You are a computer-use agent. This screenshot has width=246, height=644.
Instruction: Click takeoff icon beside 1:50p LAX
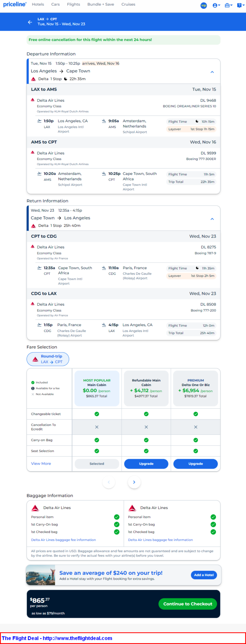(x=39, y=121)
